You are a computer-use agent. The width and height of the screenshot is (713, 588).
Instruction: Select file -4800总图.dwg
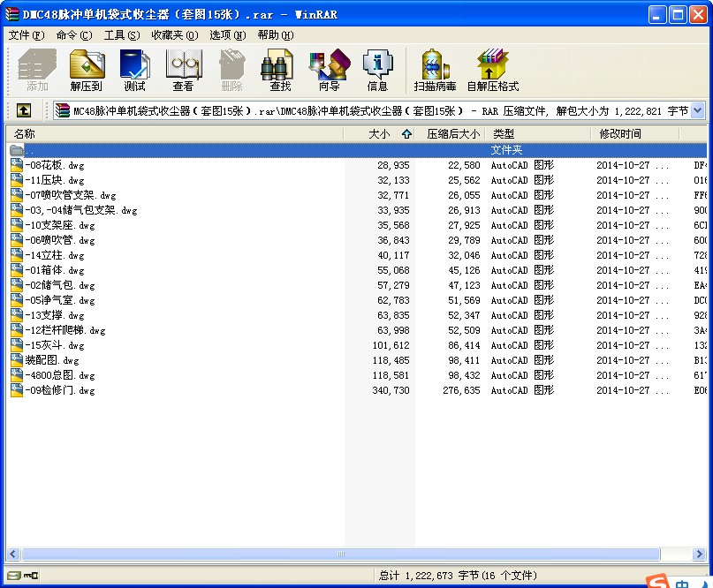60,375
